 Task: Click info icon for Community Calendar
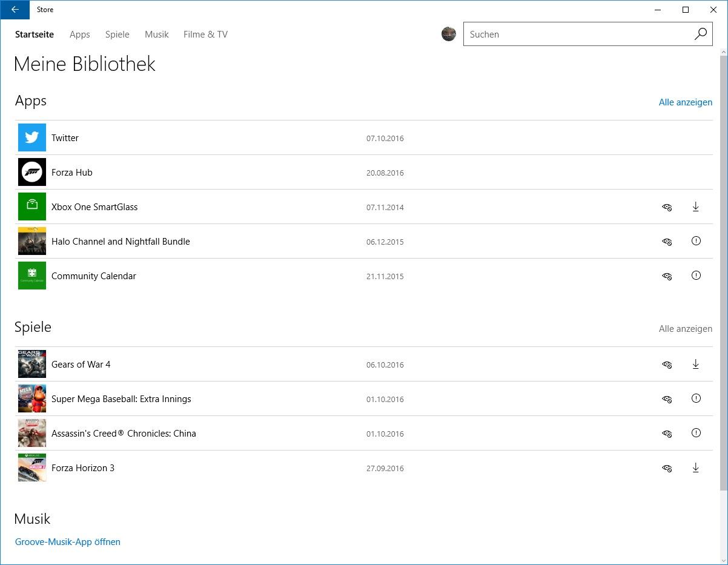695,276
